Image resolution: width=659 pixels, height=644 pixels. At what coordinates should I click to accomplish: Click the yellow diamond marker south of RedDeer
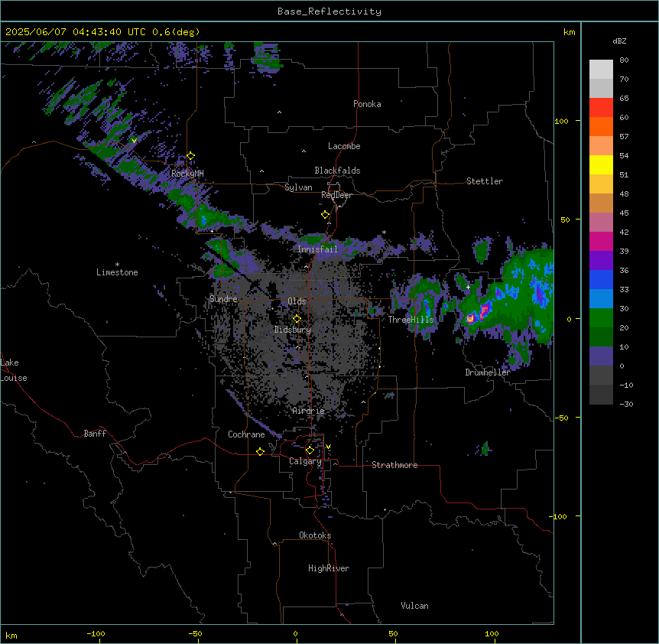(326, 215)
